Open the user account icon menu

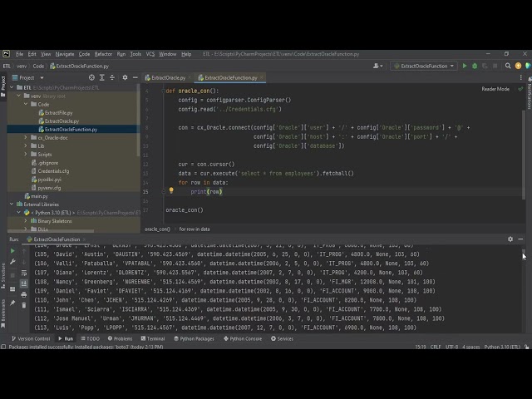pyautogui.click(x=377, y=66)
